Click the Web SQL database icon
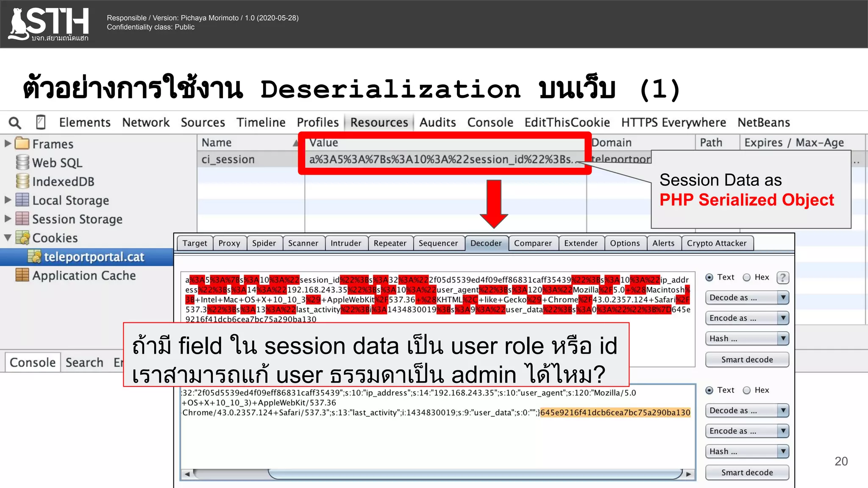The width and height of the screenshot is (868, 488). (22, 162)
